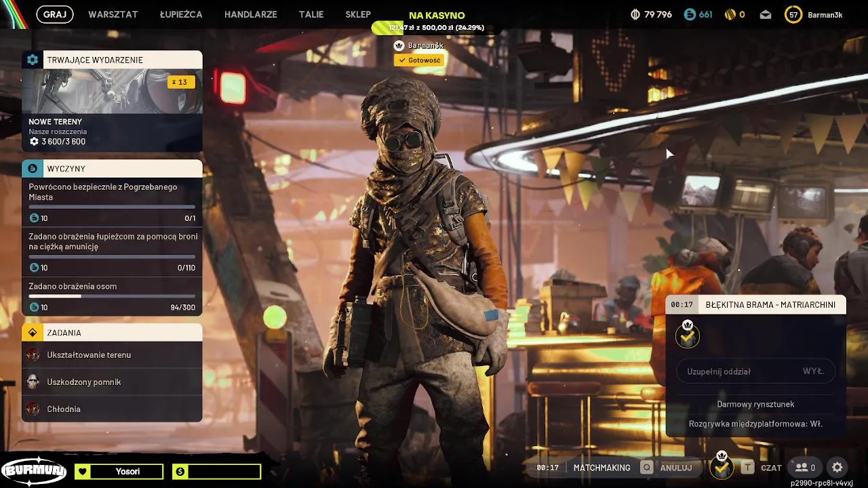The width and height of the screenshot is (868, 488).
Task: Click the reward icon in the 0/1 feat row
Action: click(x=34, y=218)
